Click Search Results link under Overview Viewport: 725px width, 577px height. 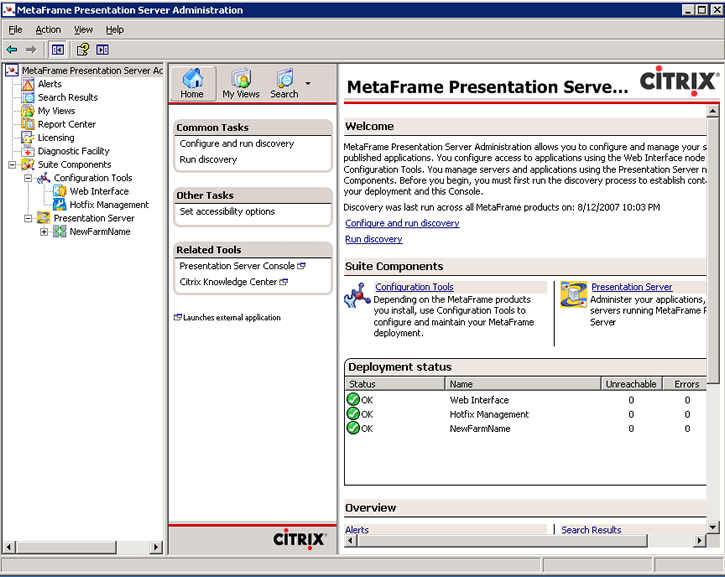pos(591,530)
